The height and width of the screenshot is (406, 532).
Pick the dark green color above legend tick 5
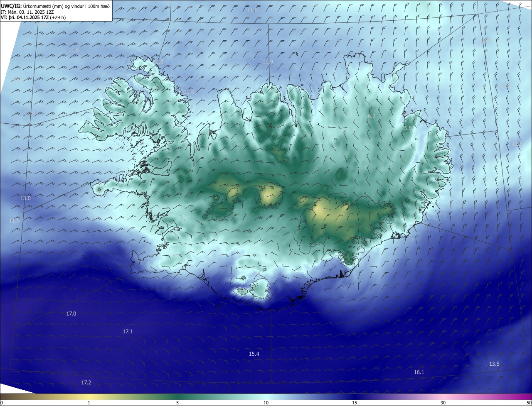click(x=177, y=396)
